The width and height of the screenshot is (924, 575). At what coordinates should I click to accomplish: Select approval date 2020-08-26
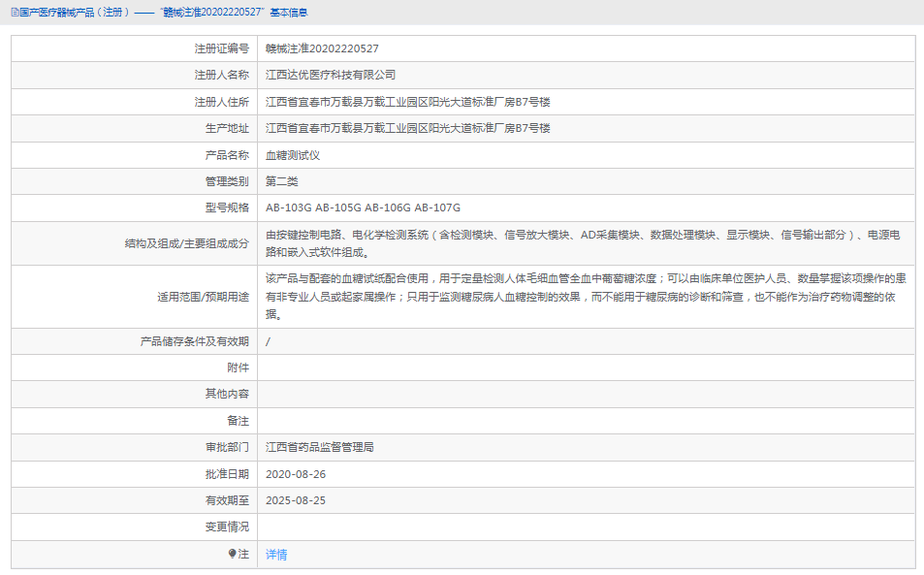[295, 474]
